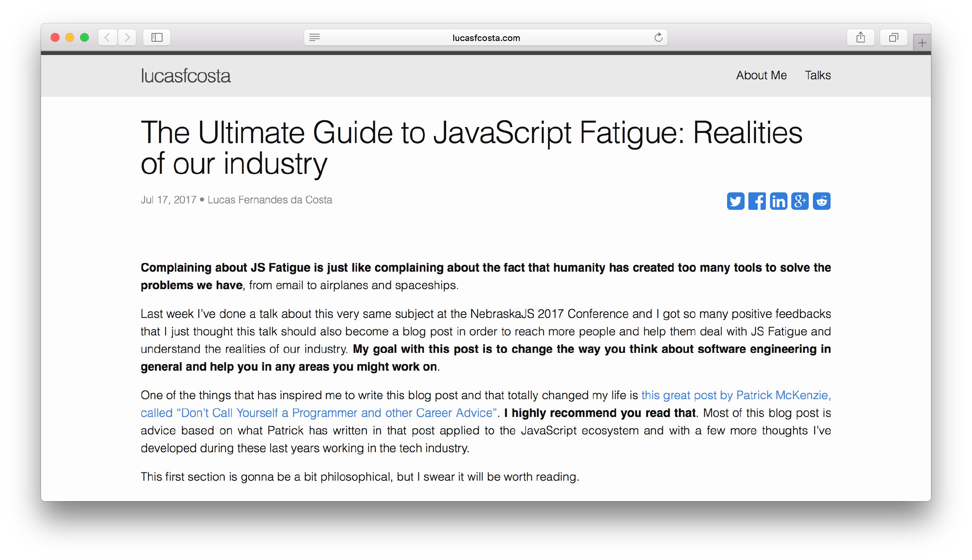Image resolution: width=972 pixels, height=560 pixels.
Task: Click the date Jul 17, 2017
Action: point(169,200)
